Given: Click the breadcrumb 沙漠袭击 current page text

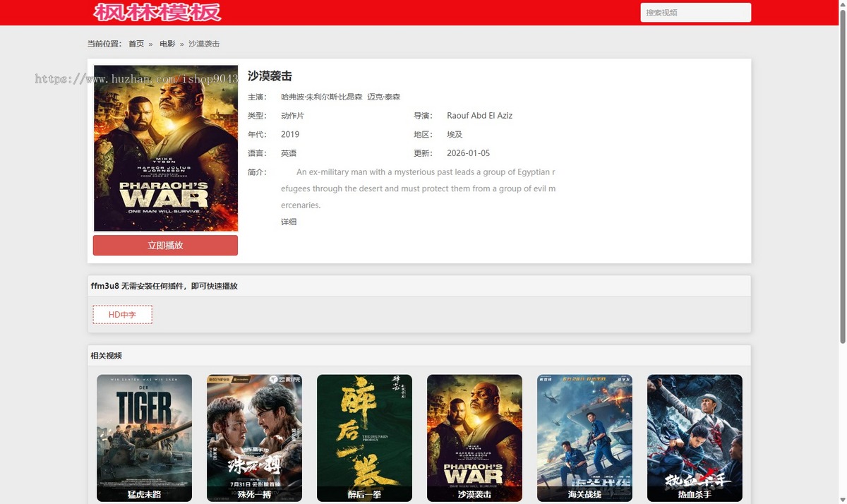Looking at the screenshot, I should pyautogui.click(x=204, y=44).
